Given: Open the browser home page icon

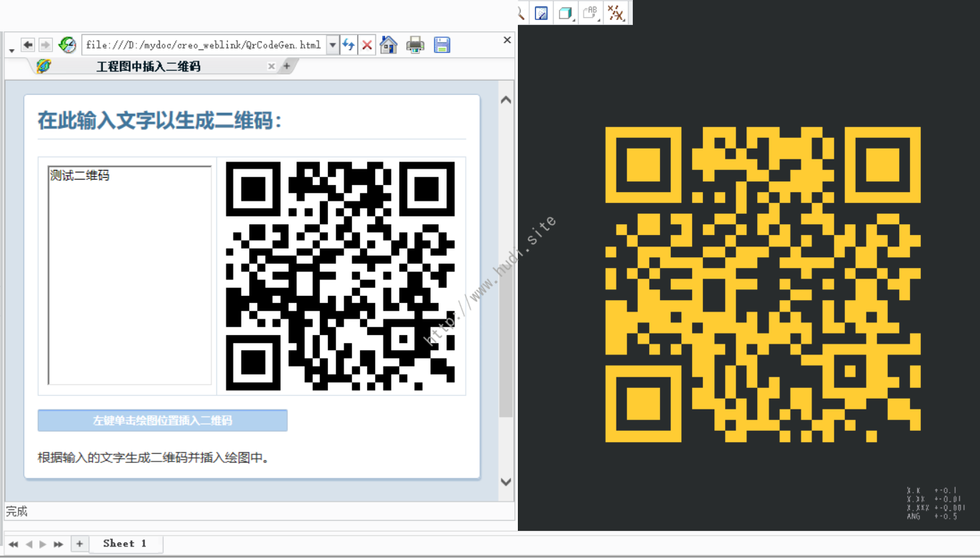Looking at the screenshot, I should click(389, 45).
